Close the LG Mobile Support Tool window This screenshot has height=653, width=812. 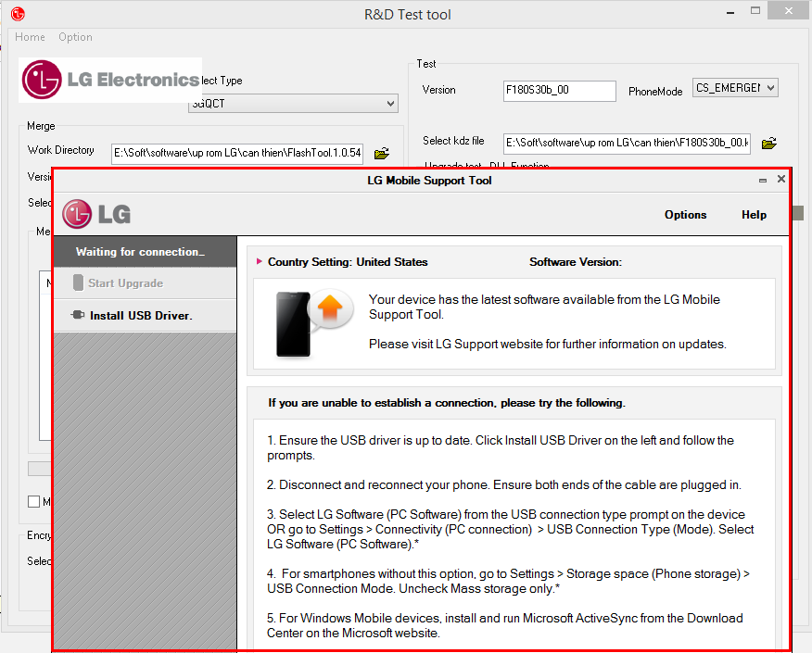[x=780, y=179]
